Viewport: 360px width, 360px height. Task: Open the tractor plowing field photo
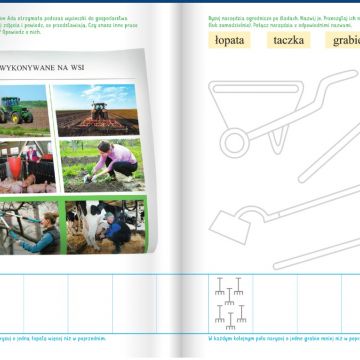coord(96,109)
